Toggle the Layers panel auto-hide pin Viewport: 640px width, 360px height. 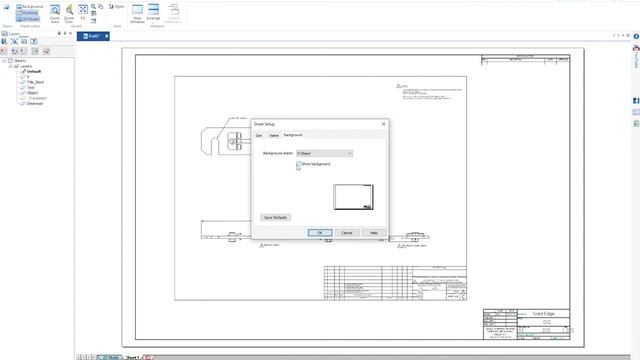tap(65, 33)
